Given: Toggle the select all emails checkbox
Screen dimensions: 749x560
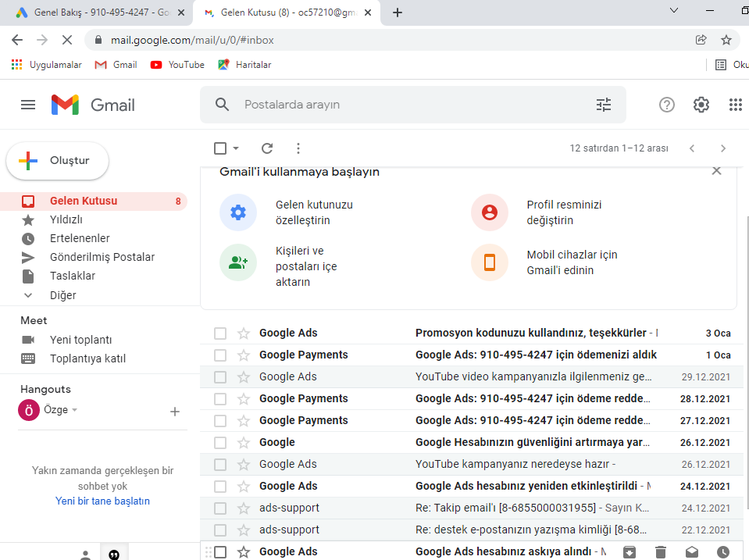Looking at the screenshot, I should click(220, 148).
